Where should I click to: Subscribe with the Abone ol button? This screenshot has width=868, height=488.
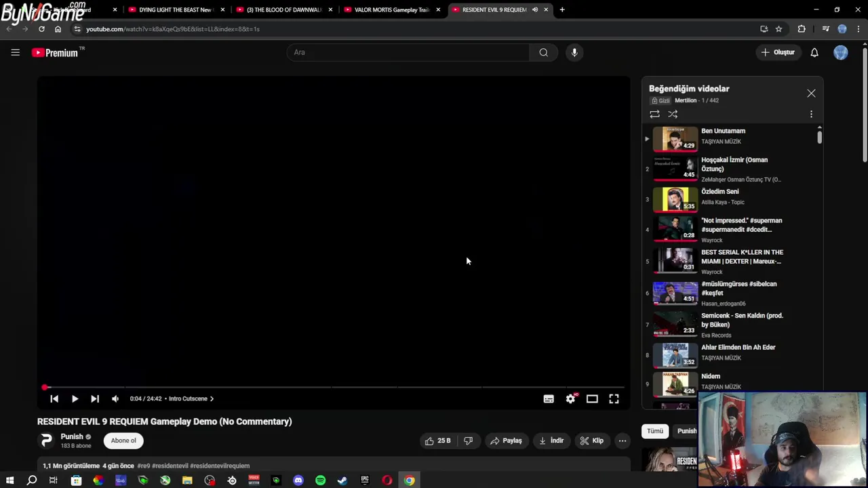tap(123, 441)
